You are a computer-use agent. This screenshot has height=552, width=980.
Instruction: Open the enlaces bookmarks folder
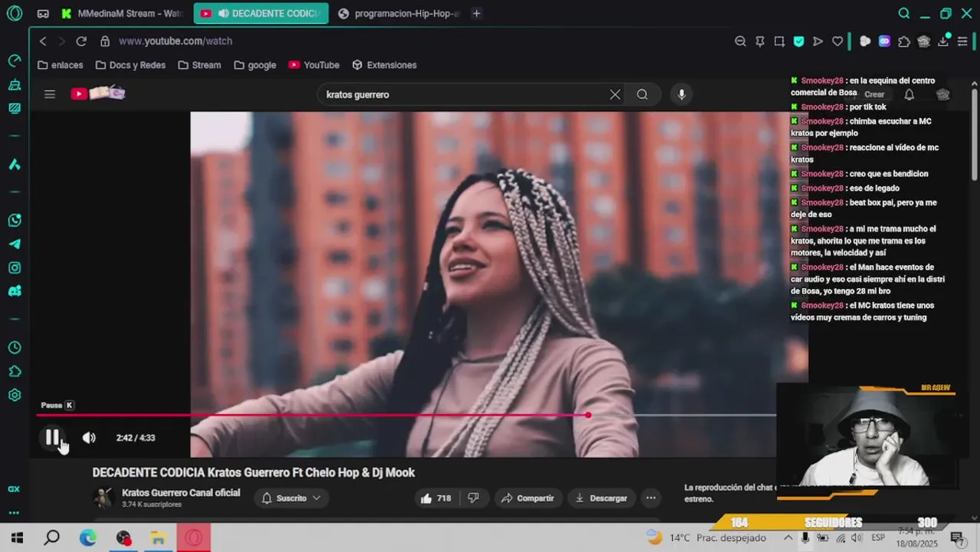click(60, 65)
